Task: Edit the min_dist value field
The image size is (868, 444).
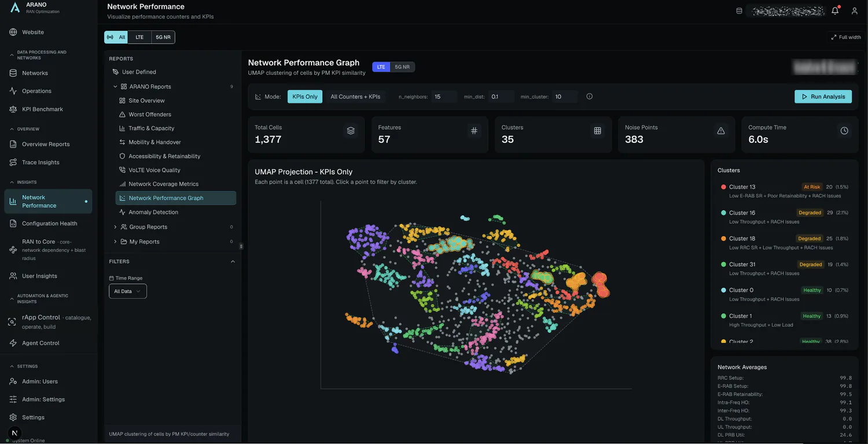Action: tap(501, 97)
